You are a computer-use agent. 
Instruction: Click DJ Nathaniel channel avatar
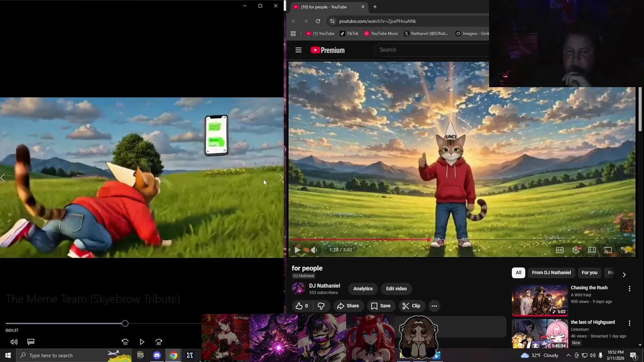[298, 289]
